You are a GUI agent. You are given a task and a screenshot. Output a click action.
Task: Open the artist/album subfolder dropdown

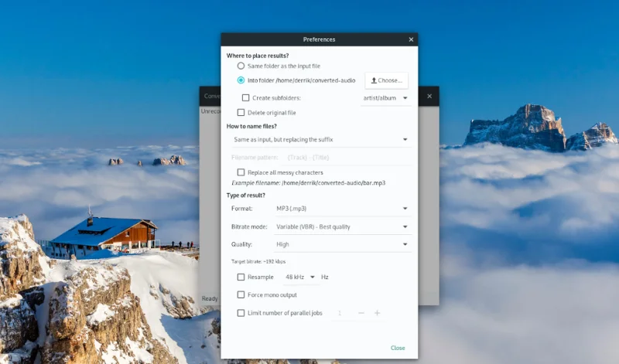385,98
